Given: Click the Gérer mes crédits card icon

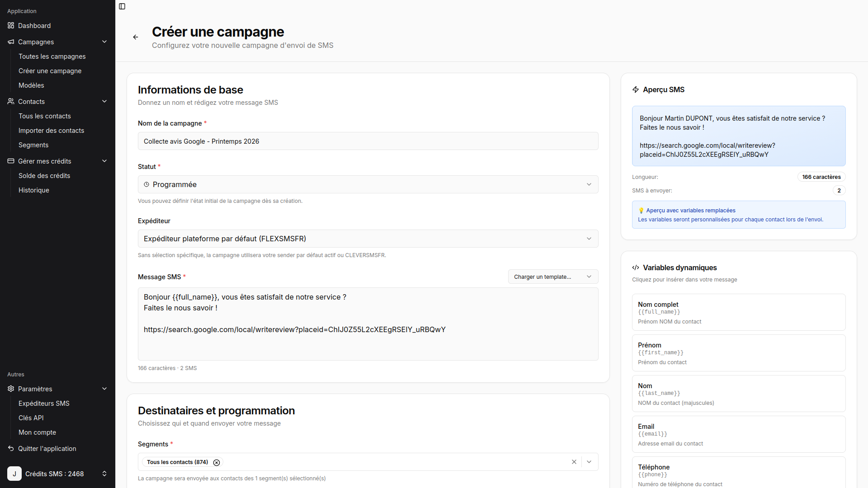Looking at the screenshot, I should pos(11,161).
